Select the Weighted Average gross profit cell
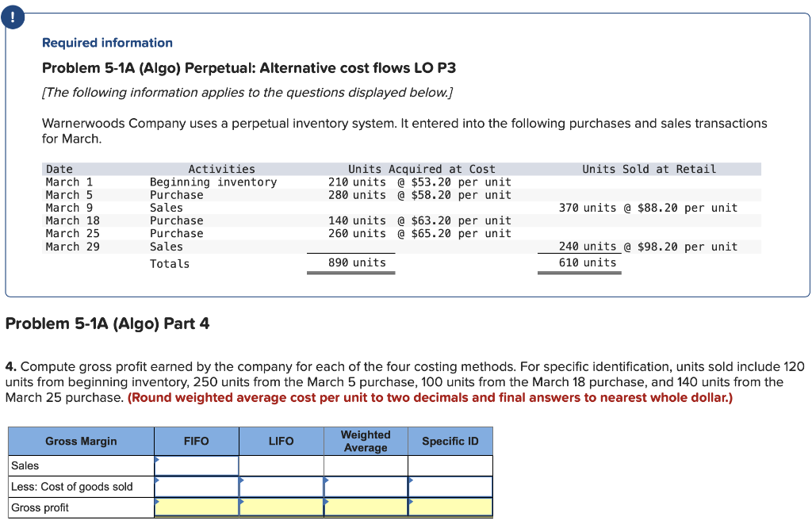812x532 pixels. coord(366,507)
